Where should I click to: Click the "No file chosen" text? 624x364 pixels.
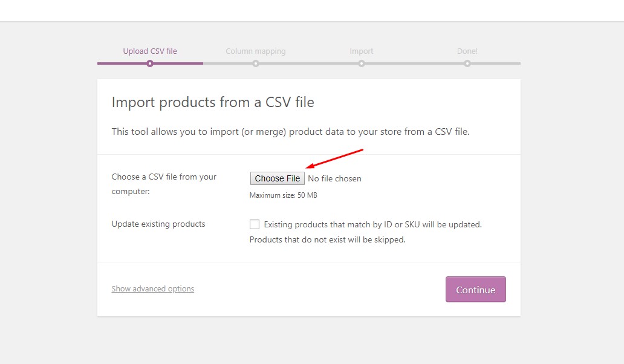point(334,178)
